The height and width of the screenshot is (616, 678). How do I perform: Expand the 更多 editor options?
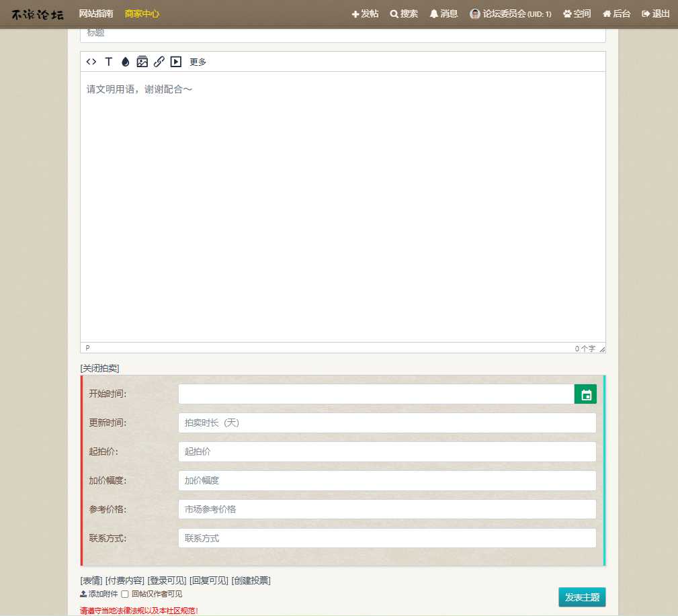click(x=196, y=61)
